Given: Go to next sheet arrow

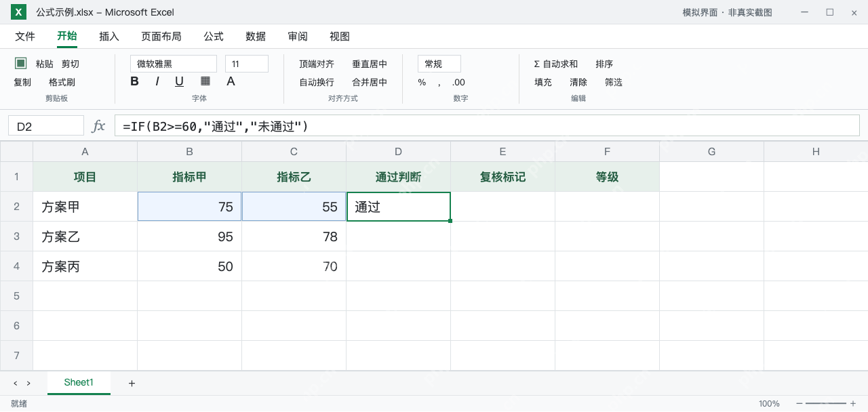Looking at the screenshot, I should click(28, 384).
